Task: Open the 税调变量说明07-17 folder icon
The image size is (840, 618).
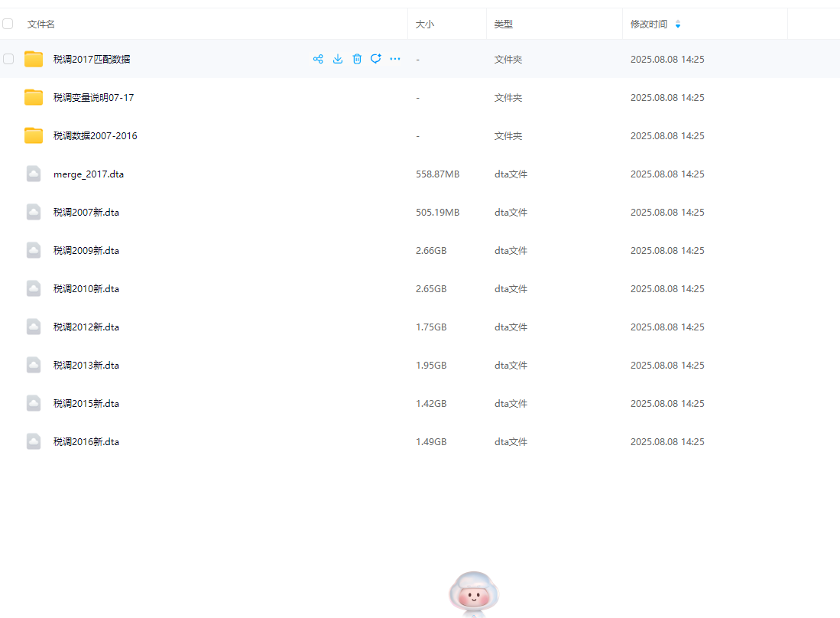Action: (34, 97)
